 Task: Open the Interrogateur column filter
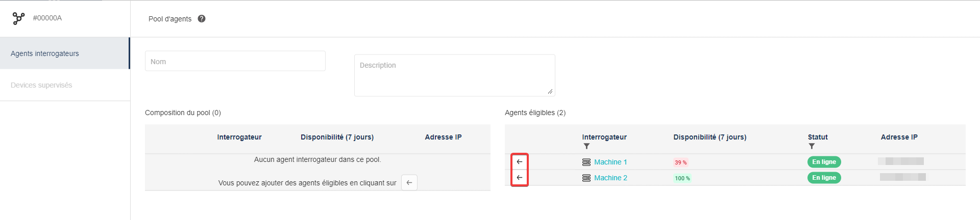(586, 146)
